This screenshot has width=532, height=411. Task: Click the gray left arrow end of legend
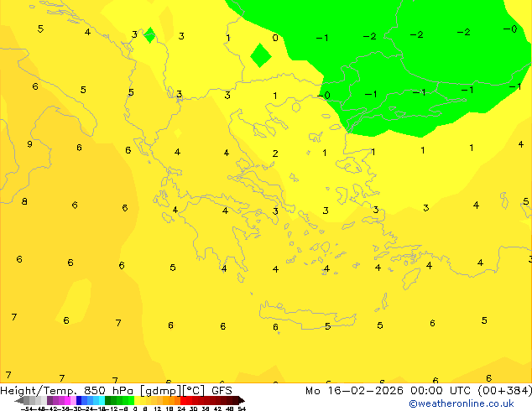click(19, 400)
